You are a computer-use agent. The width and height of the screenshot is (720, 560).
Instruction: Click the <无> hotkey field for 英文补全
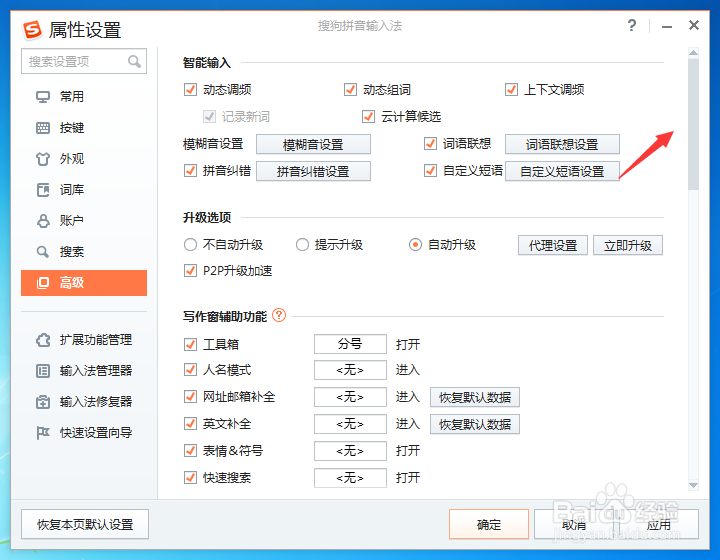pyautogui.click(x=350, y=424)
